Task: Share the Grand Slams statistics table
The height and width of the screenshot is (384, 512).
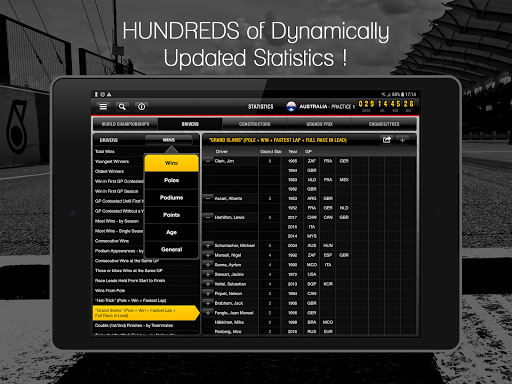Action: point(387,140)
